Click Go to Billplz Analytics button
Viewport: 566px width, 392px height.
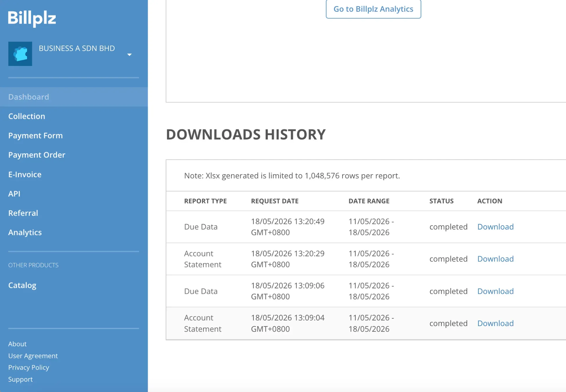pyautogui.click(x=373, y=9)
